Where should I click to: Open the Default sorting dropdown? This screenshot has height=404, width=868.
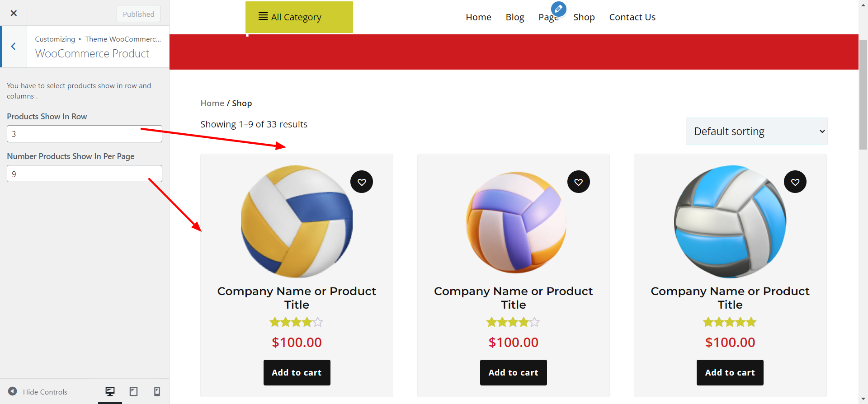click(756, 132)
